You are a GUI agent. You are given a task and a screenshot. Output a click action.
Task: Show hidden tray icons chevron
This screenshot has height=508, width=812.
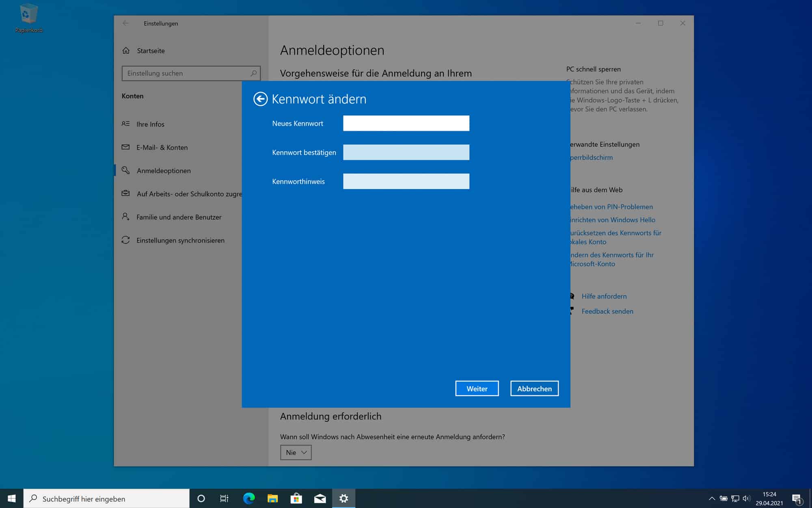click(712, 498)
